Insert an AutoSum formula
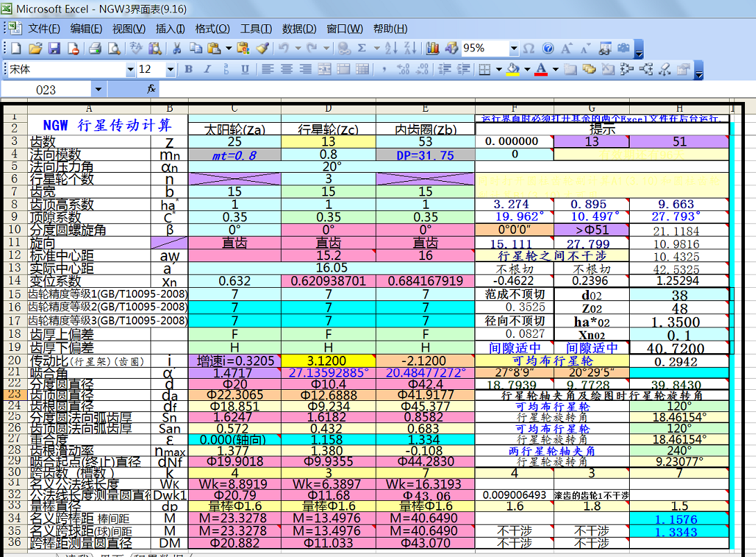Screen dimensions: 756x557 (361, 49)
